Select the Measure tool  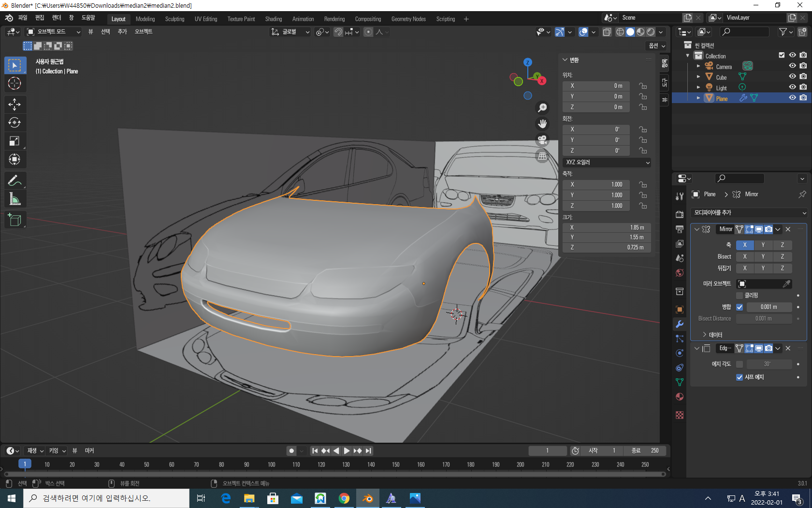coord(14,199)
